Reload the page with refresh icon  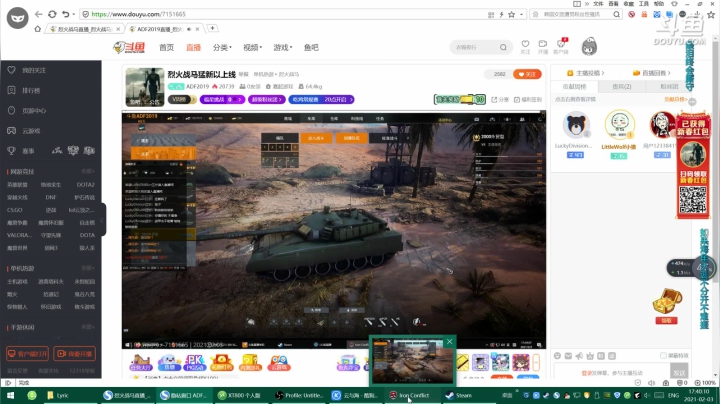tap(52, 14)
